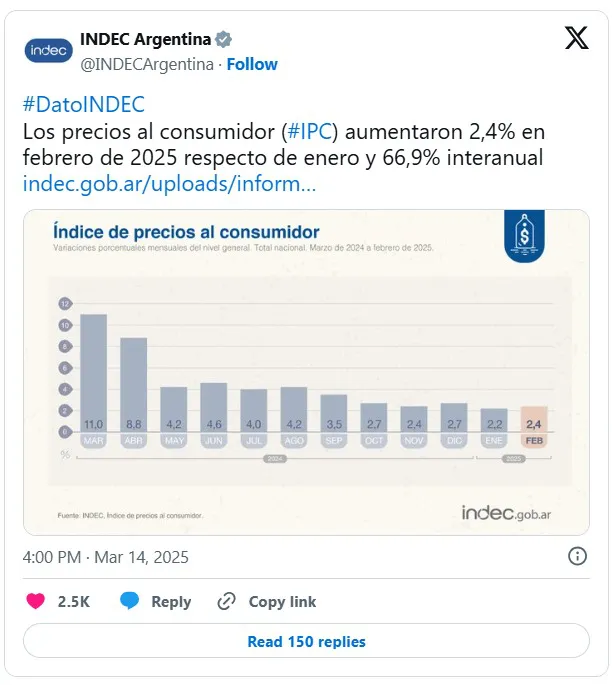Open the #DatoINDEC hashtag
The height and width of the screenshot is (685, 612).
(83, 105)
